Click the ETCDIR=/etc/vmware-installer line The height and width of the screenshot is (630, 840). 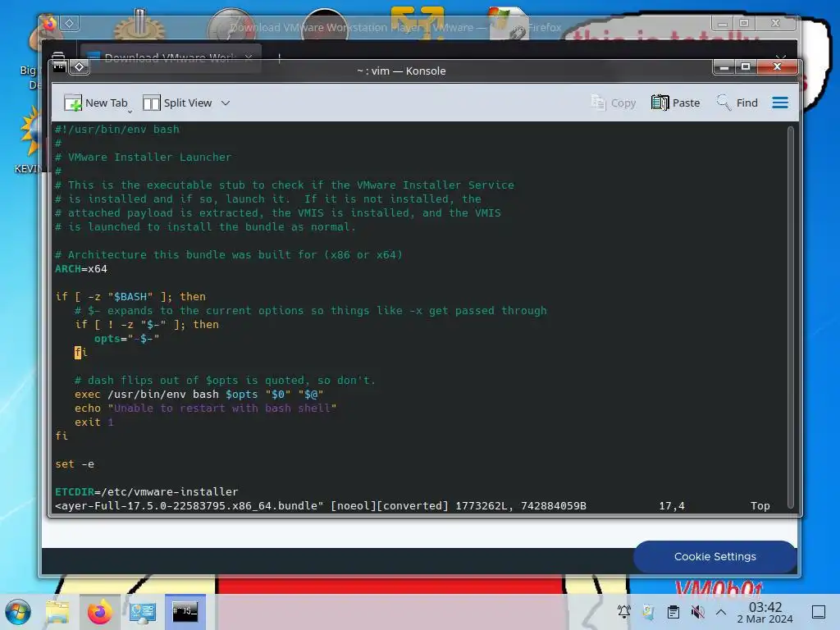tap(146, 492)
